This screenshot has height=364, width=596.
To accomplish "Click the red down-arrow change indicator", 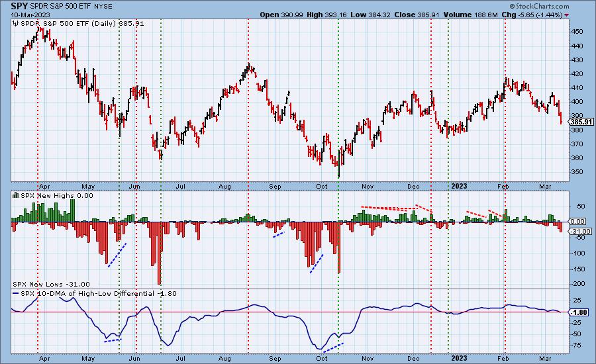I will [567, 15].
